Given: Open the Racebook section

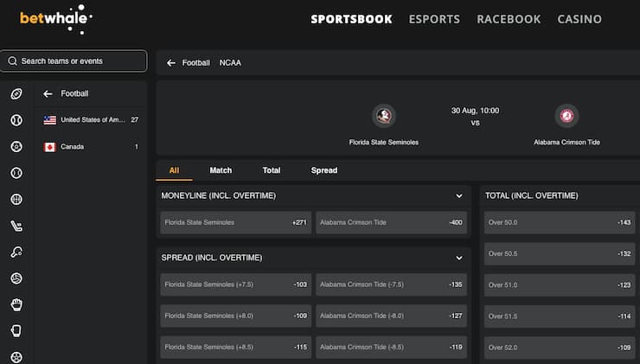Looking at the screenshot, I should 509,19.
